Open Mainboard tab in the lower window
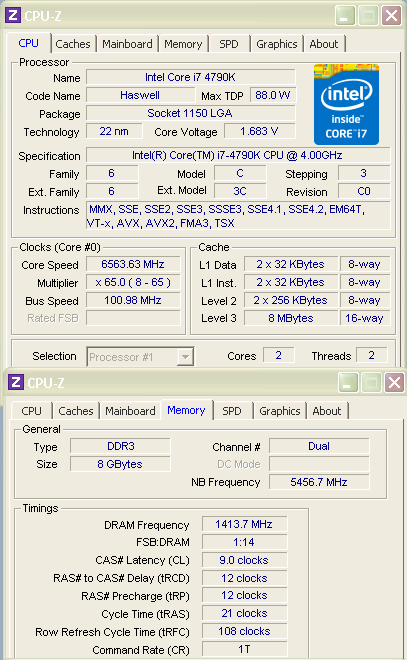Screen dimensions: 407x660 pos(130,411)
